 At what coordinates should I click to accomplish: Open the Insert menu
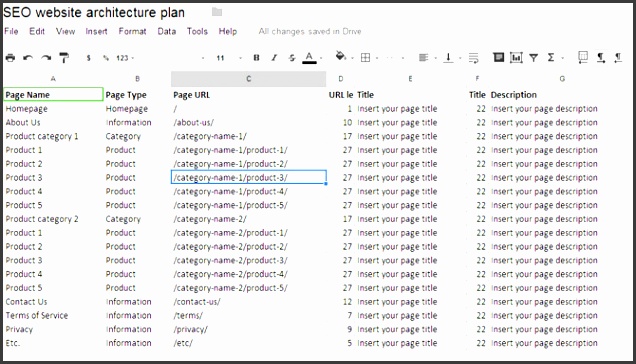point(97,31)
